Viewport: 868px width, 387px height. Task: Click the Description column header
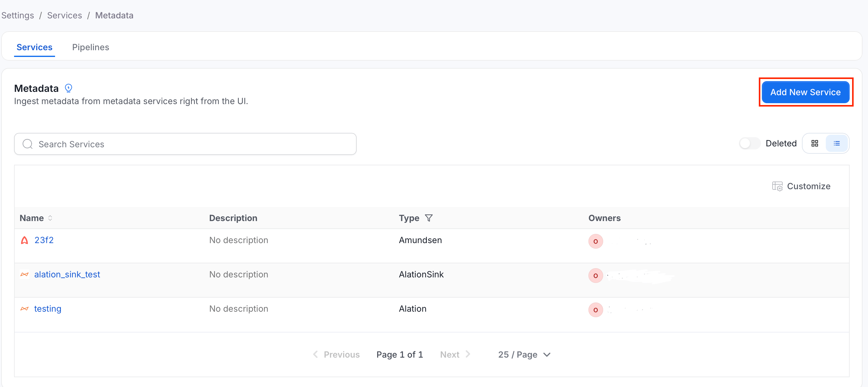click(233, 218)
